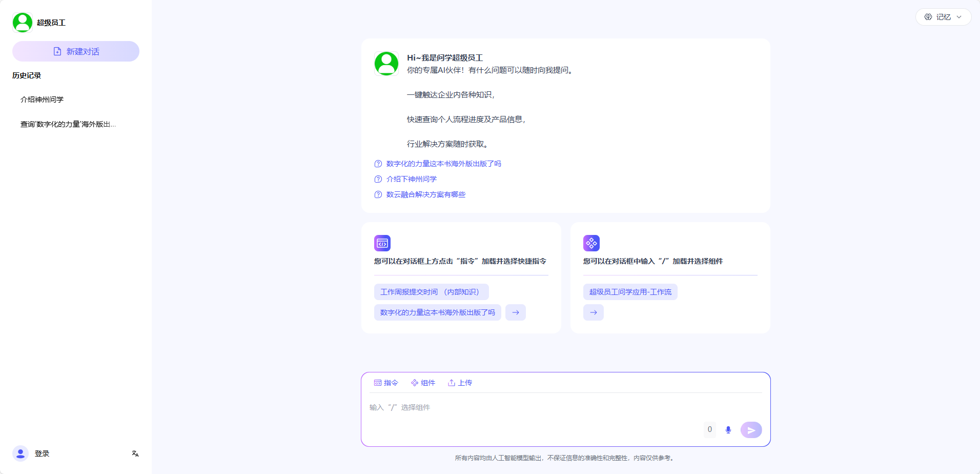Screen dimensions: 980x474
Task: Open the 指令 tab above input box
Action: click(386, 383)
